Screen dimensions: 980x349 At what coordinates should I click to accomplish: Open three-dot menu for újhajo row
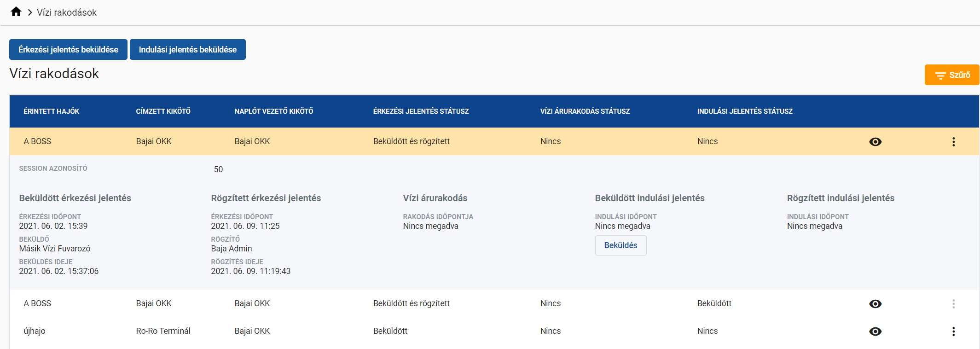coord(953,332)
